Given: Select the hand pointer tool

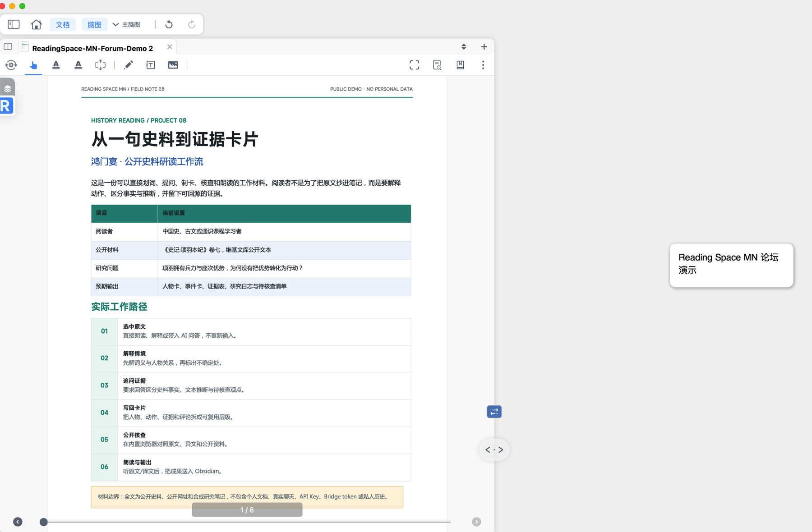Looking at the screenshot, I should [x=33, y=65].
